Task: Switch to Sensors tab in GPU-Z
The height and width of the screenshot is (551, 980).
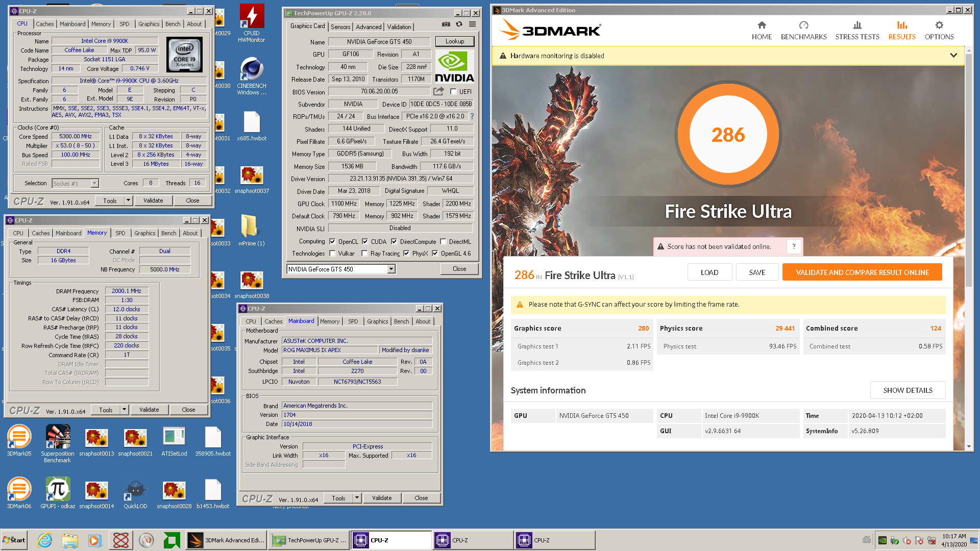Action: click(x=340, y=27)
